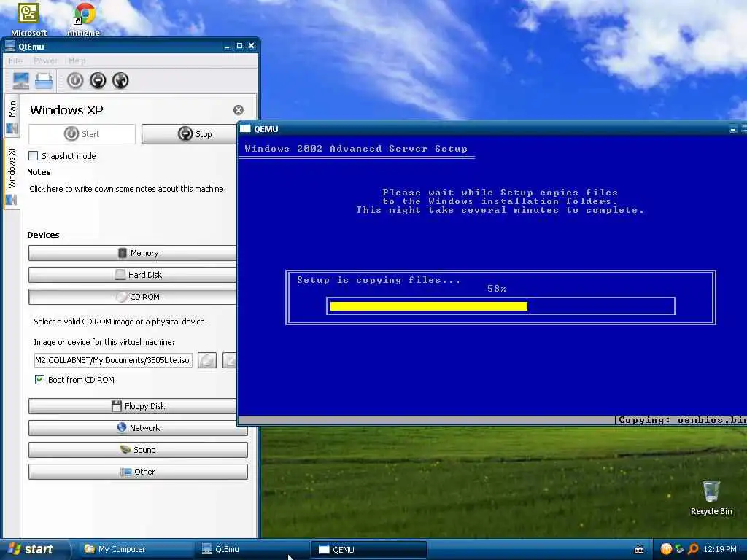Click the '58%' progress value
Viewport: 747px width, 560px height.
pyautogui.click(x=497, y=289)
